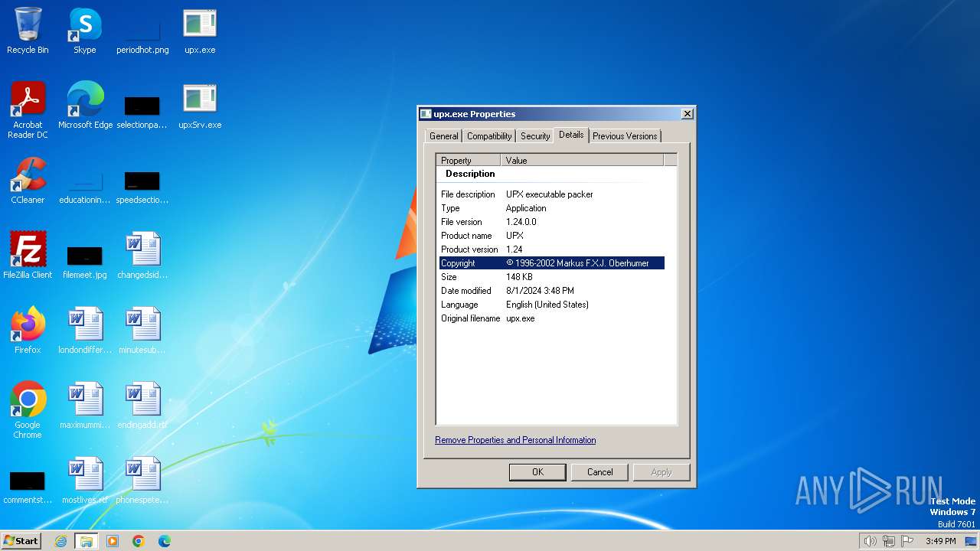980x551 pixels.
Task: Open Windows Explorer taskbar button
Action: click(x=86, y=541)
